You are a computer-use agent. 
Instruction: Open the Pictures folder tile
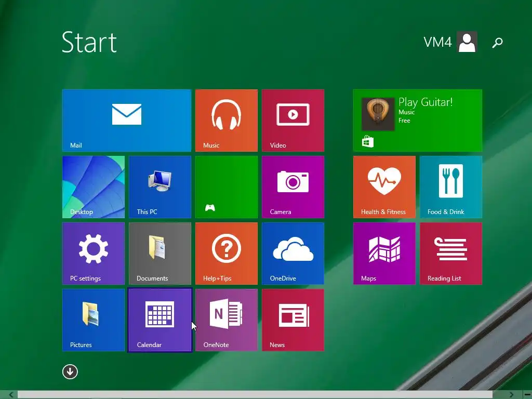coord(94,320)
